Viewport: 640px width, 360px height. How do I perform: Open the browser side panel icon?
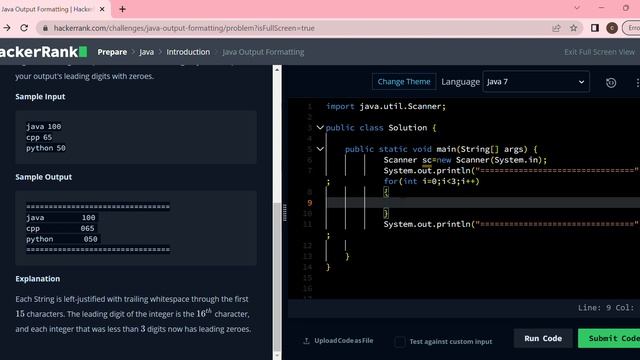point(595,28)
